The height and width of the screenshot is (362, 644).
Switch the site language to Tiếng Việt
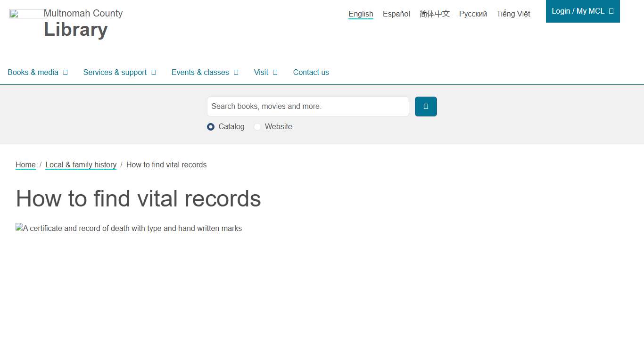[513, 14]
